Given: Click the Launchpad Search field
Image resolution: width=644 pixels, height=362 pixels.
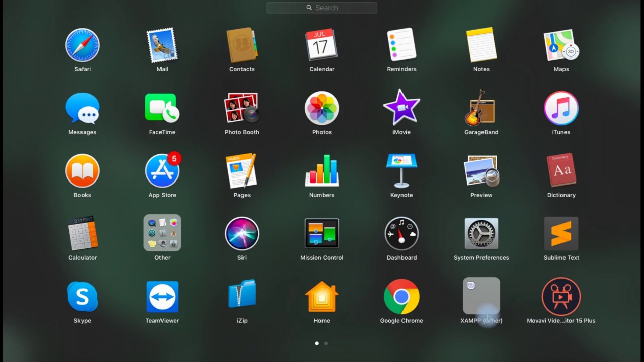Looking at the screenshot, I should pos(322,8).
